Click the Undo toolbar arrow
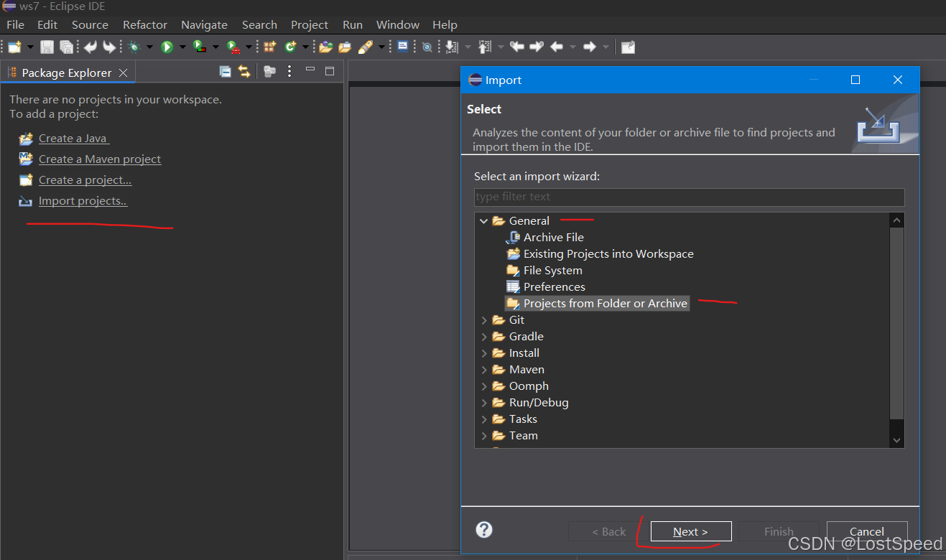This screenshot has height=560, width=946. [91, 47]
